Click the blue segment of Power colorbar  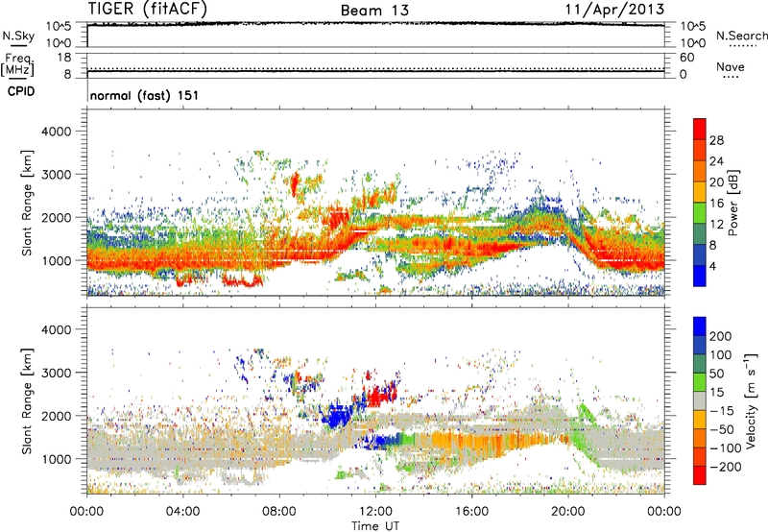tap(700, 276)
